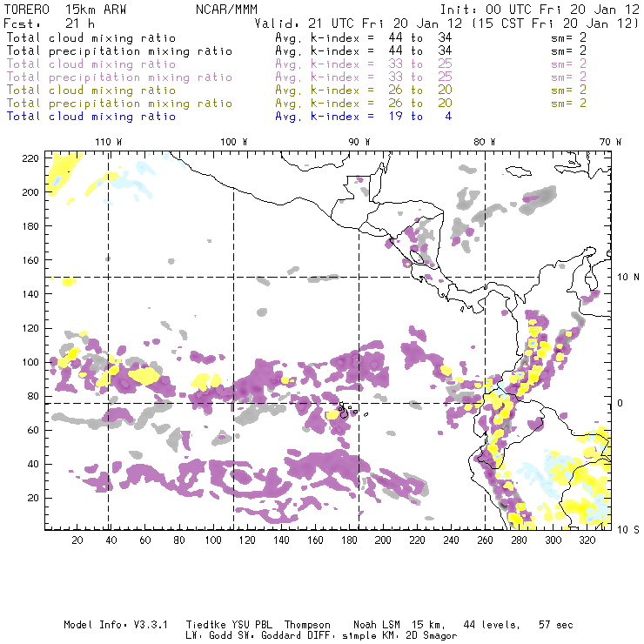Click olive "sm= 2" on the last olive row
This screenshot has height=644, width=644.
(568, 104)
